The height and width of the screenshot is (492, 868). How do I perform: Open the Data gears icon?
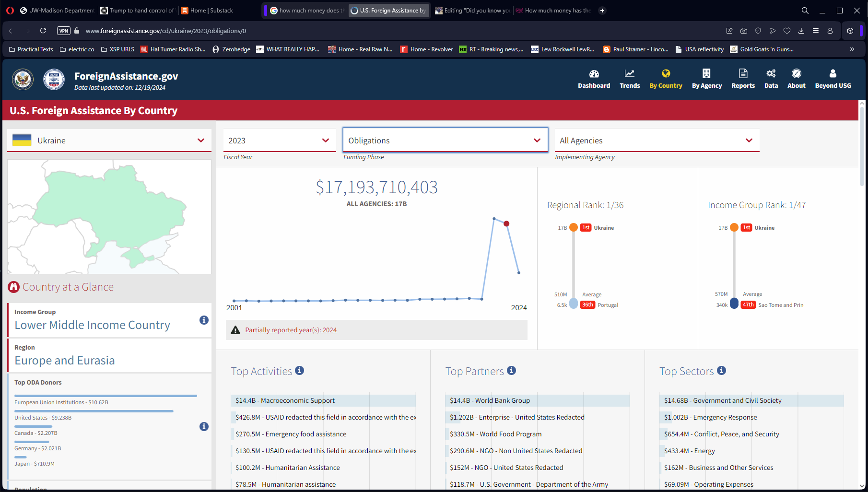(x=771, y=73)
